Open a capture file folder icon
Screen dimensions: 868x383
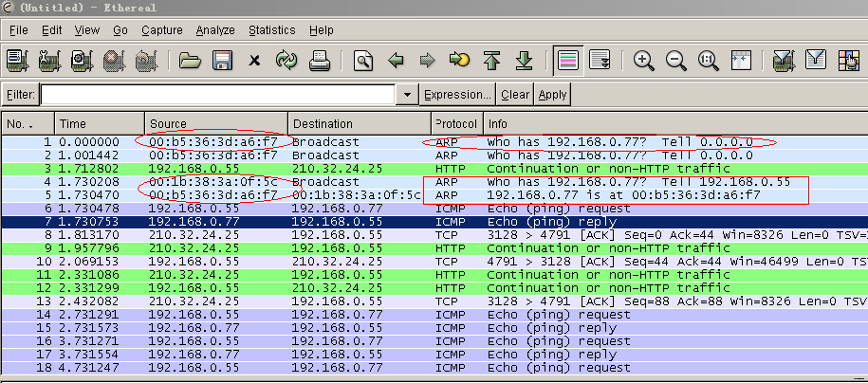190,61
